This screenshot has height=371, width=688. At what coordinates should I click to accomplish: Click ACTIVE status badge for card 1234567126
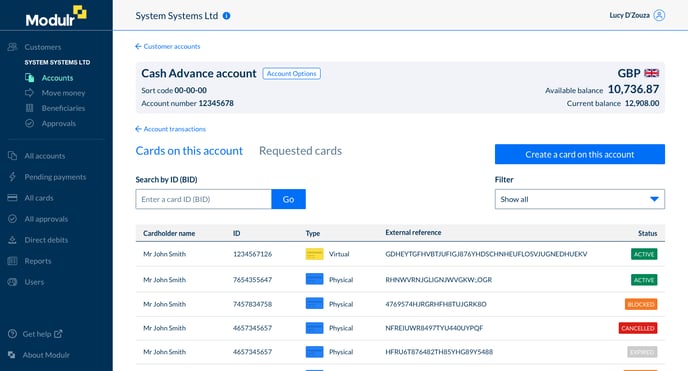[644, 254]
